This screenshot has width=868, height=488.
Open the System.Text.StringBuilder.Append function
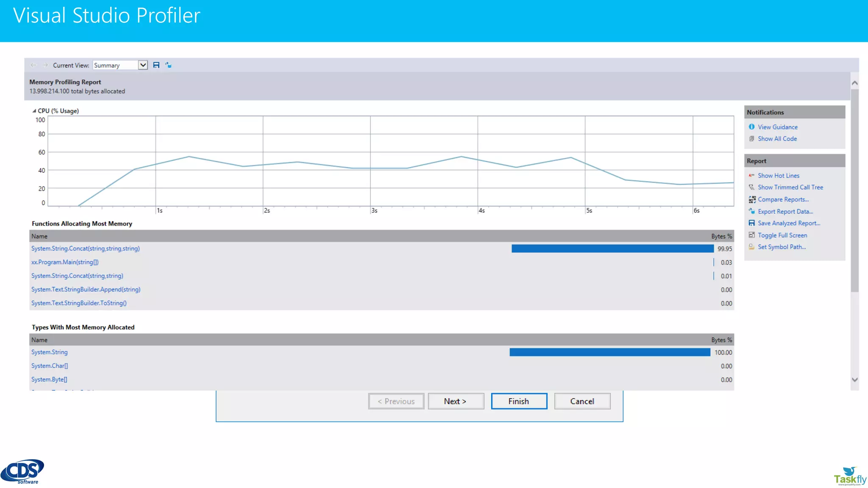pyautogui.click(x=86, y=290)
